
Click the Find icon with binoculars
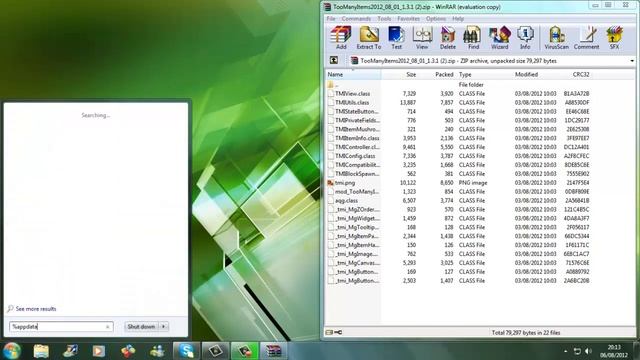coord(473,38)
